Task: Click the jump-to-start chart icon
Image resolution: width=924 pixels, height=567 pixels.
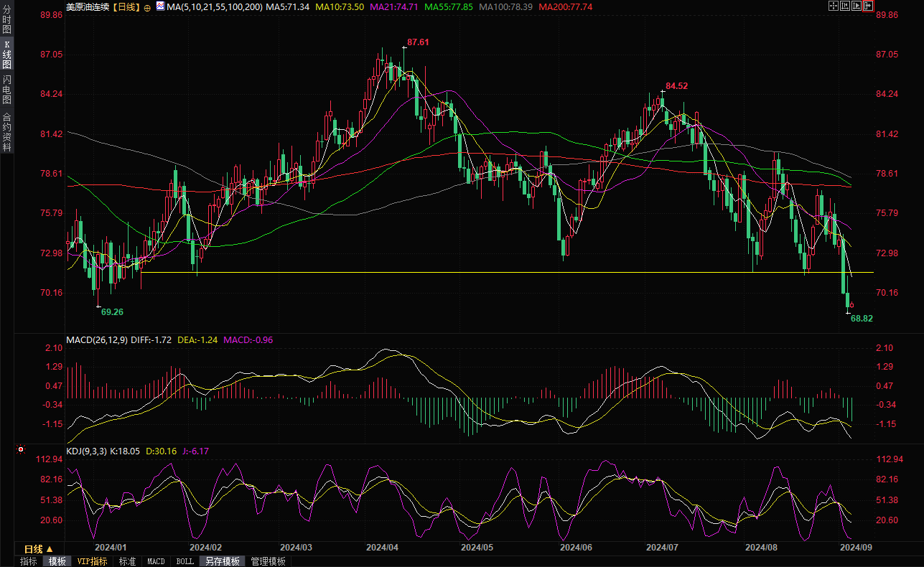Action: 845,6
